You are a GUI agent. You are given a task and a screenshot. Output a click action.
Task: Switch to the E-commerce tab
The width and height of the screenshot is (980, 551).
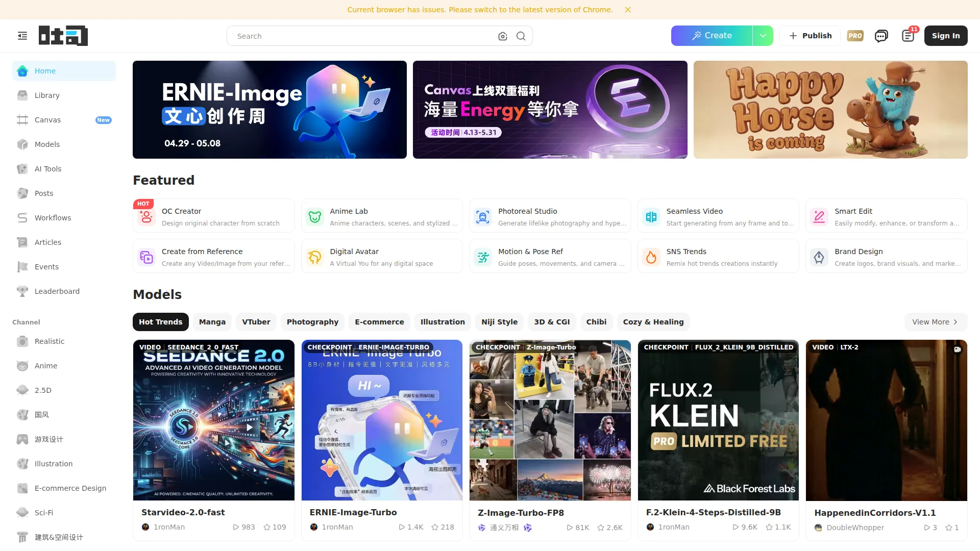click(x=379, y=322)
